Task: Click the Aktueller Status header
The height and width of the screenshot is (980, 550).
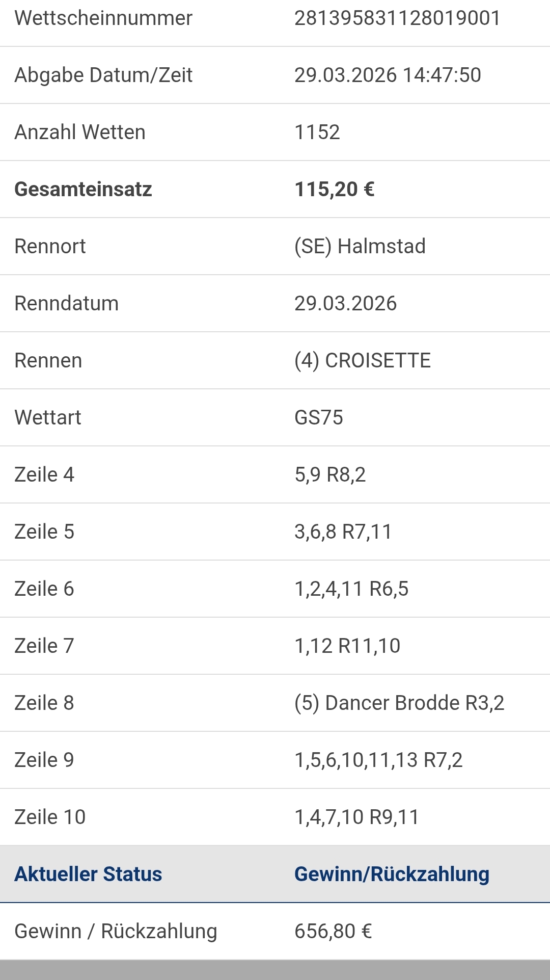Action: (88, 874)
